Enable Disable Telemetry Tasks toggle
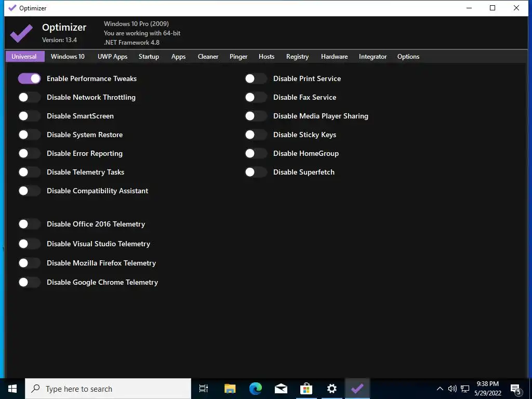 (x=29, y=172)
